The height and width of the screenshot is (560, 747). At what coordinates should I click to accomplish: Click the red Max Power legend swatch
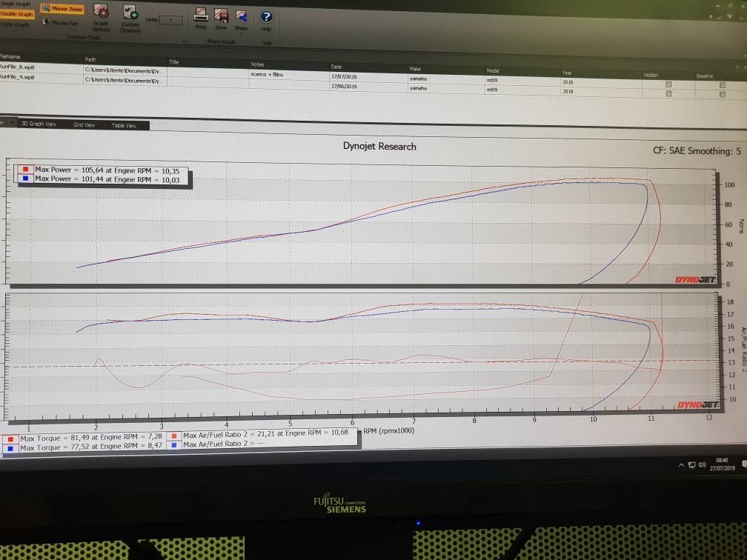tap(25, 169)
